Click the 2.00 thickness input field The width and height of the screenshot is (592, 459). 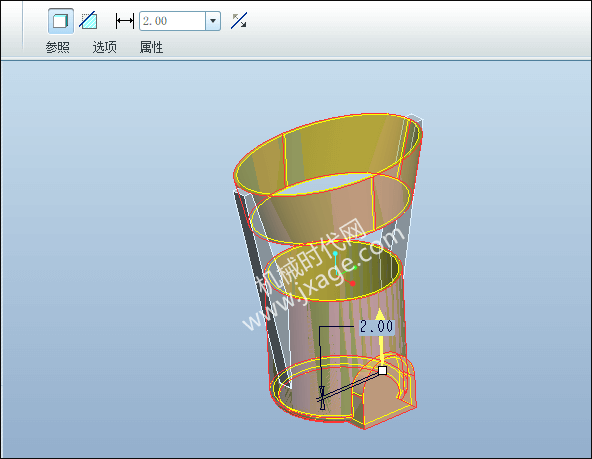point(173,21)
